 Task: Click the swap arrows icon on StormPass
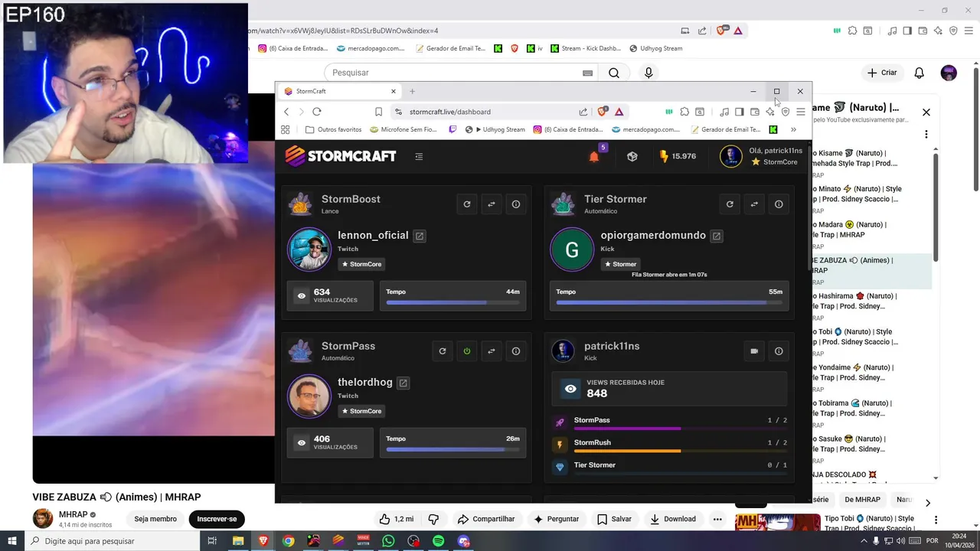click(x=492, y=351)
